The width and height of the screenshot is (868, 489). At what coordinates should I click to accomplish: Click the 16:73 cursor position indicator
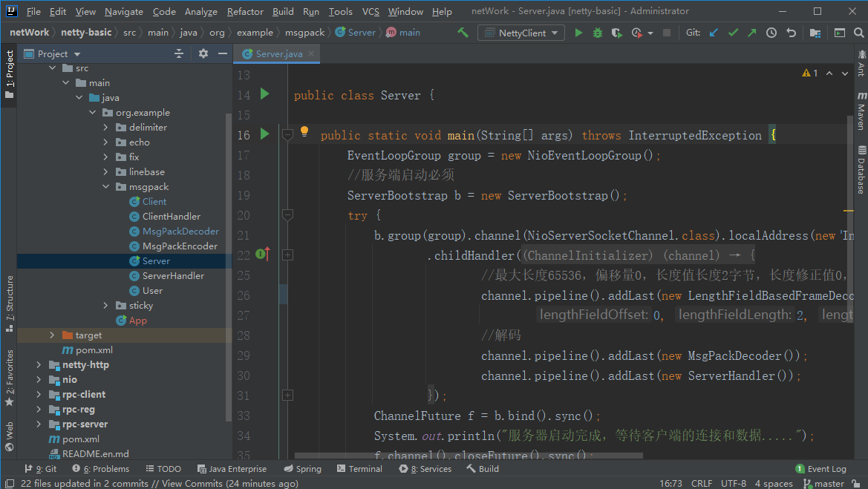(670, 484)
